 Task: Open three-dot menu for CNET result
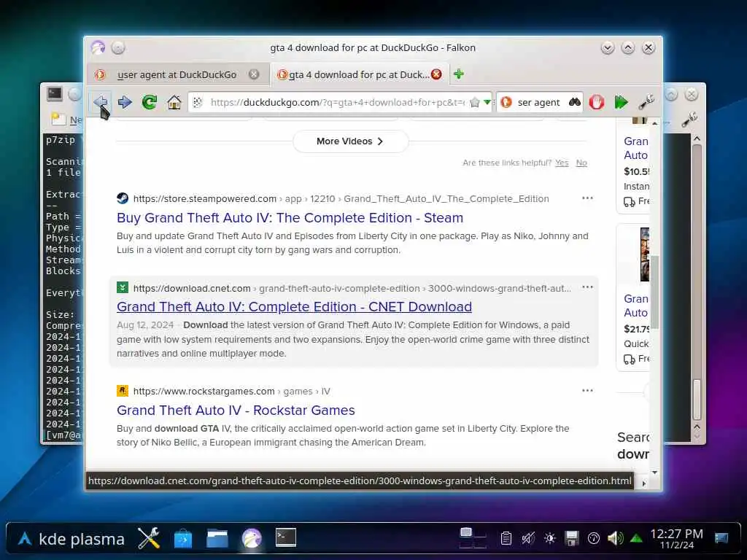click(x=587, y=287)
